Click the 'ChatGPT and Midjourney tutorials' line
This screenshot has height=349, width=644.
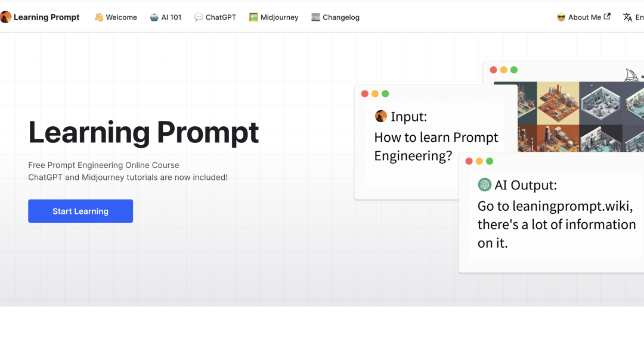point(128,177)
